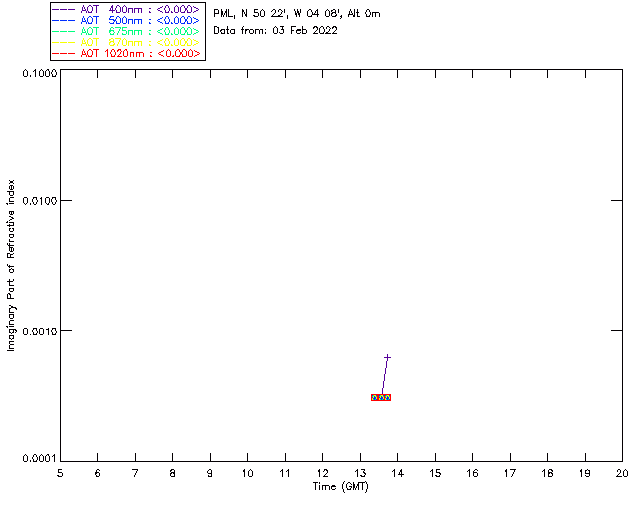Screen dimensions: 640x512
Task: Click the 0.0001 y-axis tick label
Action: point(40,459)
